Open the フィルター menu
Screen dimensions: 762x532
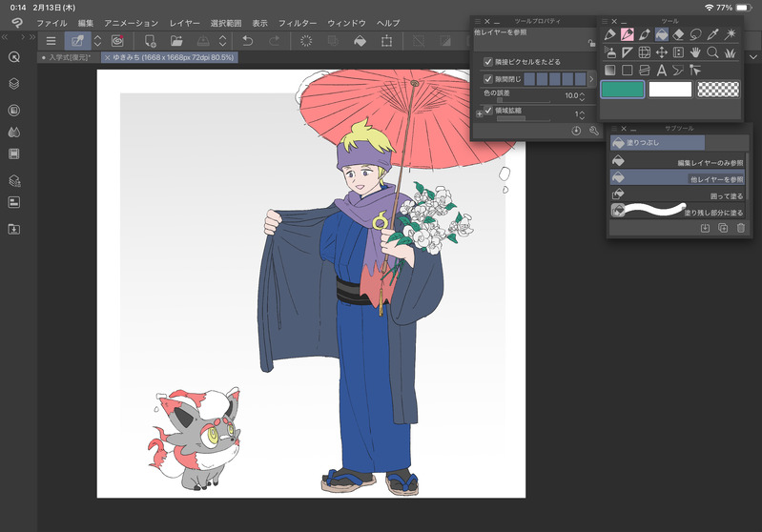click(x=298, y=23)
